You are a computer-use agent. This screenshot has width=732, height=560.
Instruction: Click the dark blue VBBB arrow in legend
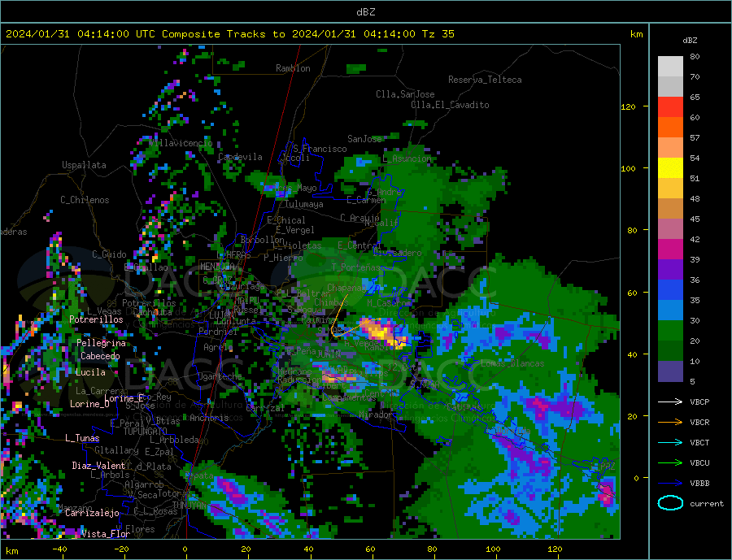[x=670, y=483]
